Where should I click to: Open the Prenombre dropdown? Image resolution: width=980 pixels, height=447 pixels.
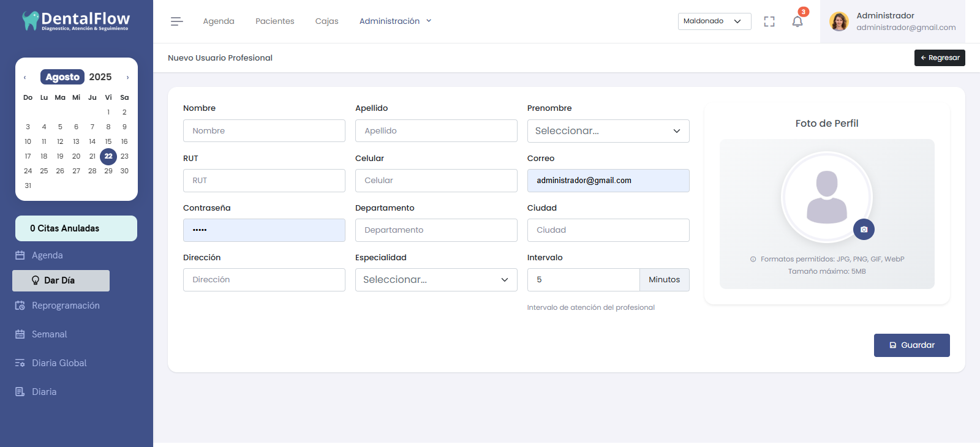(x=608, y=131)
